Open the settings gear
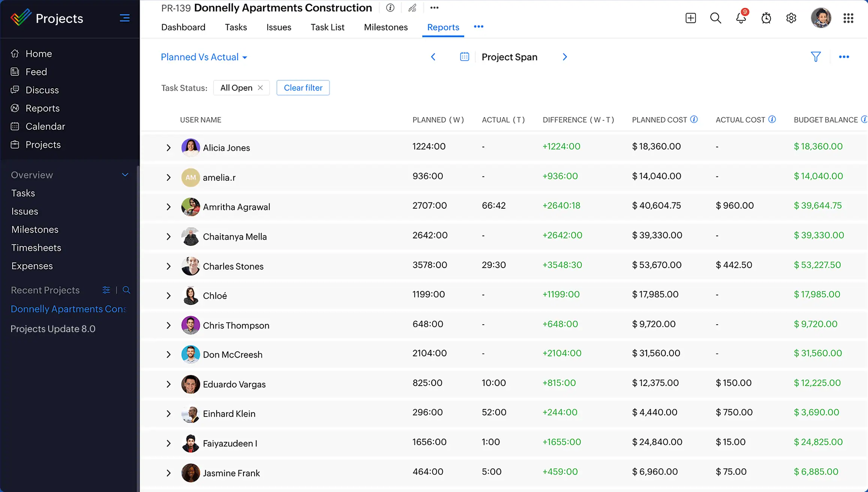 coord(791,18)
